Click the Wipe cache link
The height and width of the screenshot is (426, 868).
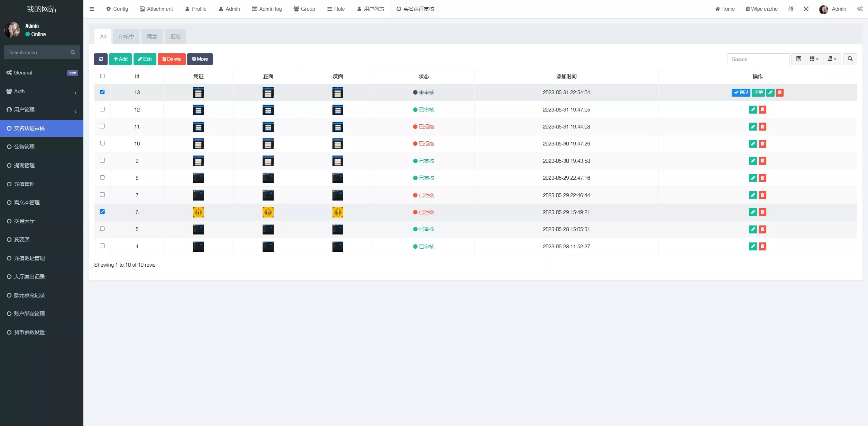(x=761, y=9)
